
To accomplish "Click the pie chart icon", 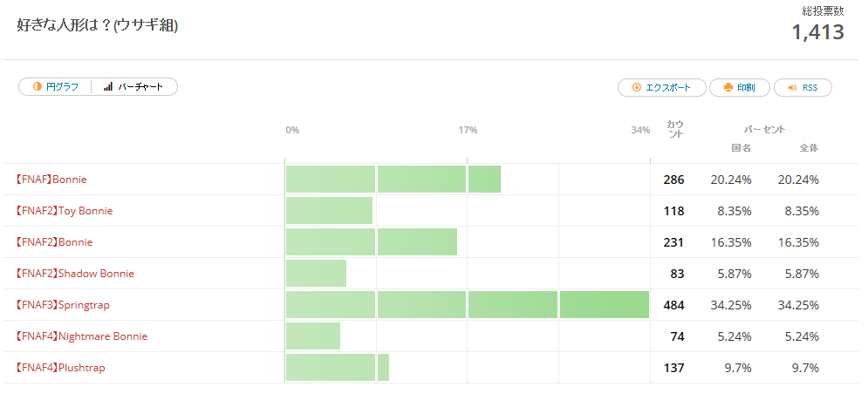I will point(38,87).
